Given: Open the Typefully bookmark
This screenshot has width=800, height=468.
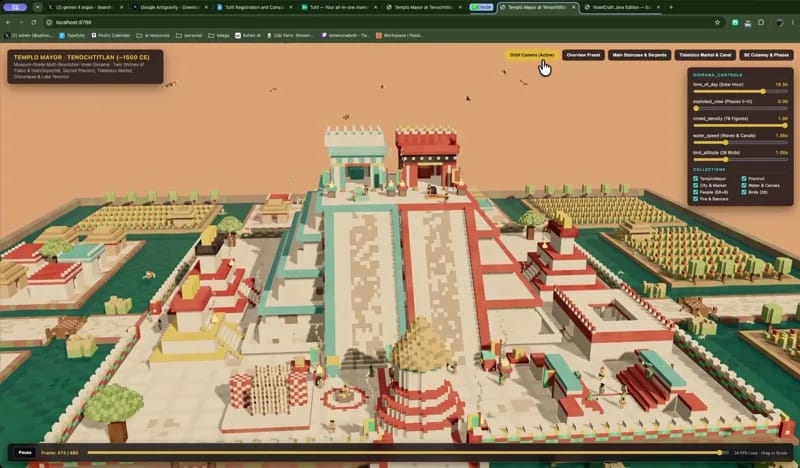Looking at the screenshot, I should [72, 36].
